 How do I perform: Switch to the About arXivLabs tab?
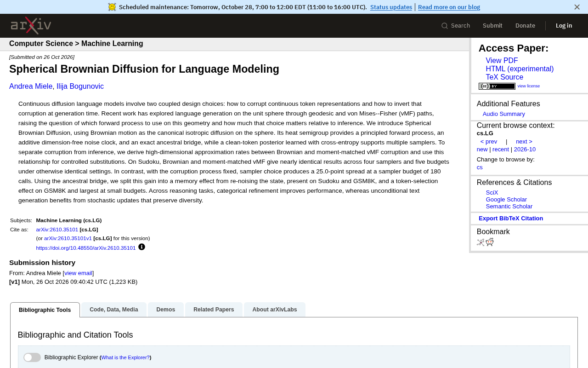click(275, 310)
